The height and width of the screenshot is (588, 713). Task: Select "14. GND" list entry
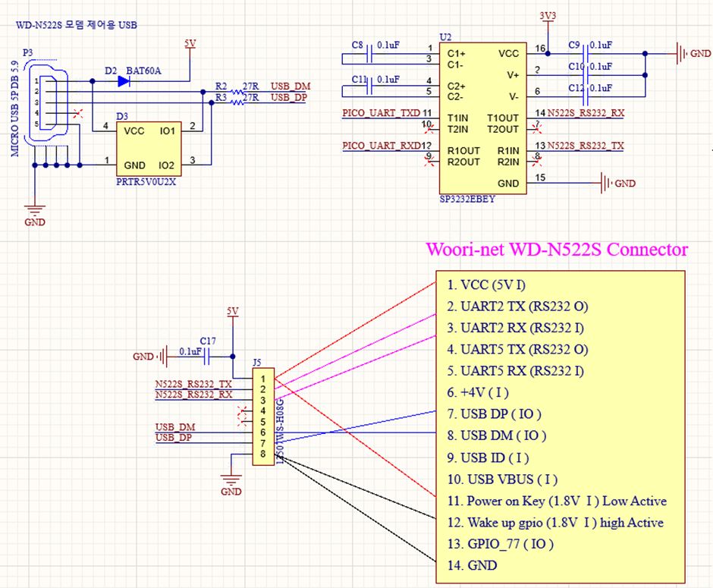coord(472,565)
